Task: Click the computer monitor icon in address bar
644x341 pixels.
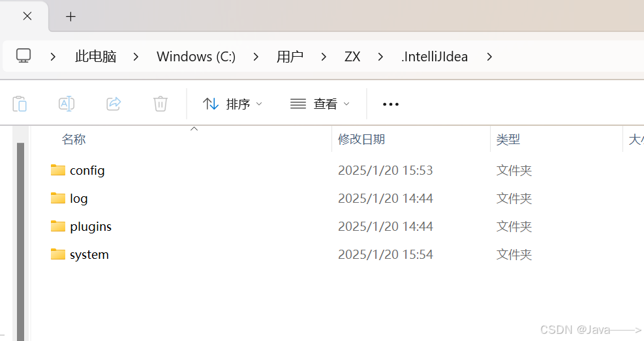Action: pos(23,56)
